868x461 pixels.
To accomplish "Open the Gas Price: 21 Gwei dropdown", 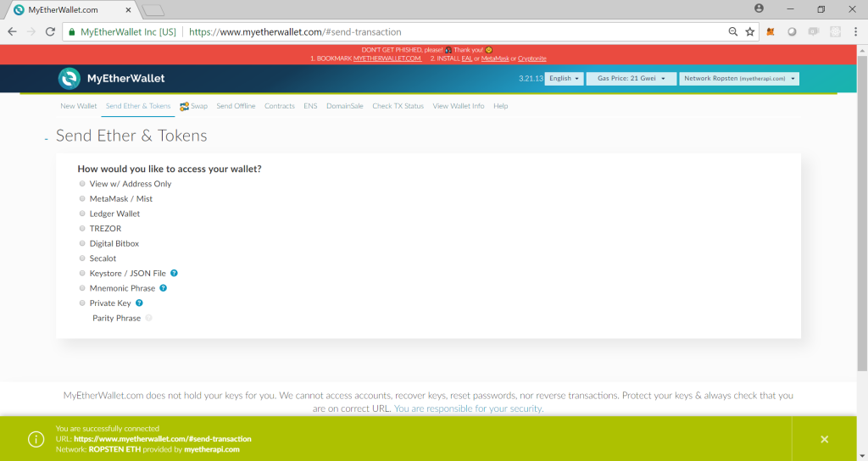I will [631, 79].
